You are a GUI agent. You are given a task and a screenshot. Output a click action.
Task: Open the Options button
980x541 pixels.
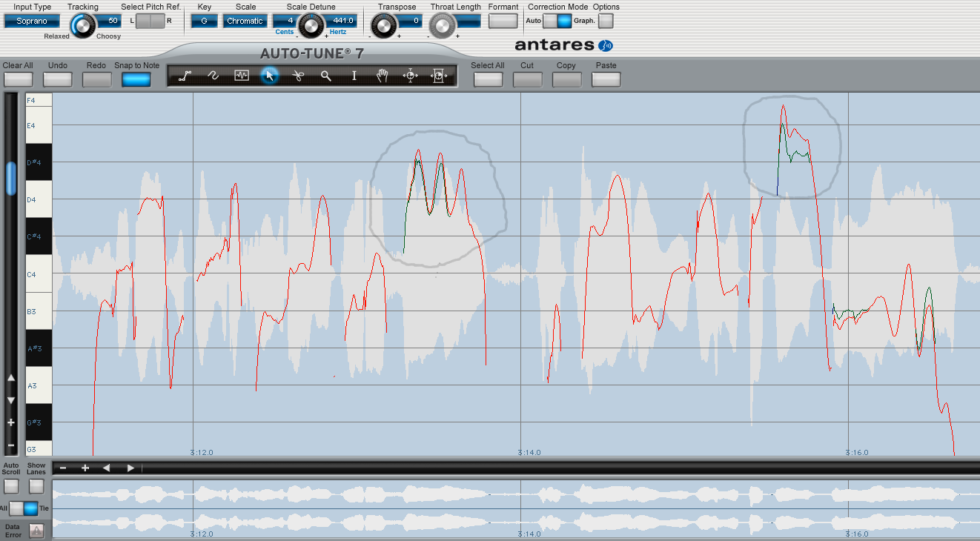tap(606, 21)
